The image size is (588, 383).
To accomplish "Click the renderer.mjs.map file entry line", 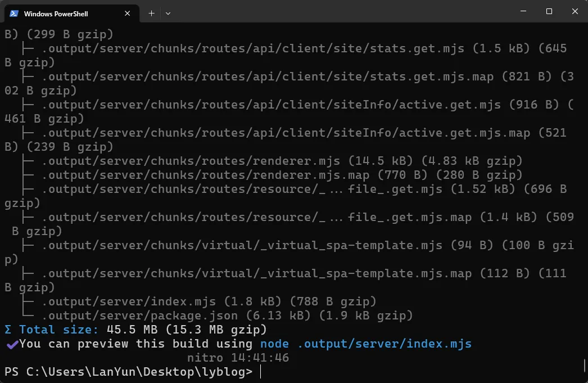I will 281,175.
